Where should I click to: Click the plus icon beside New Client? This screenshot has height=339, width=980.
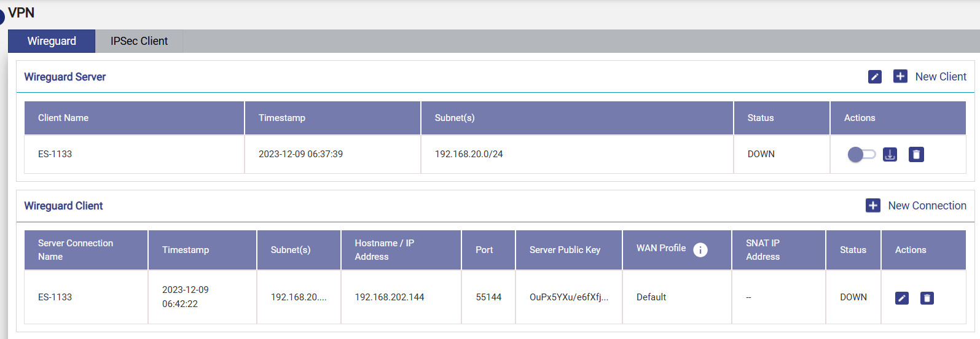[900, 76]
